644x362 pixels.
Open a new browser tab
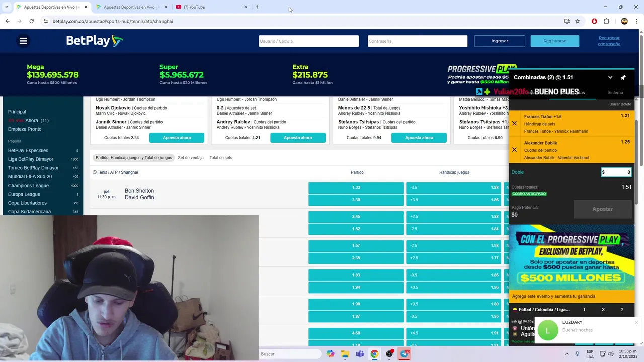point(258,7)
